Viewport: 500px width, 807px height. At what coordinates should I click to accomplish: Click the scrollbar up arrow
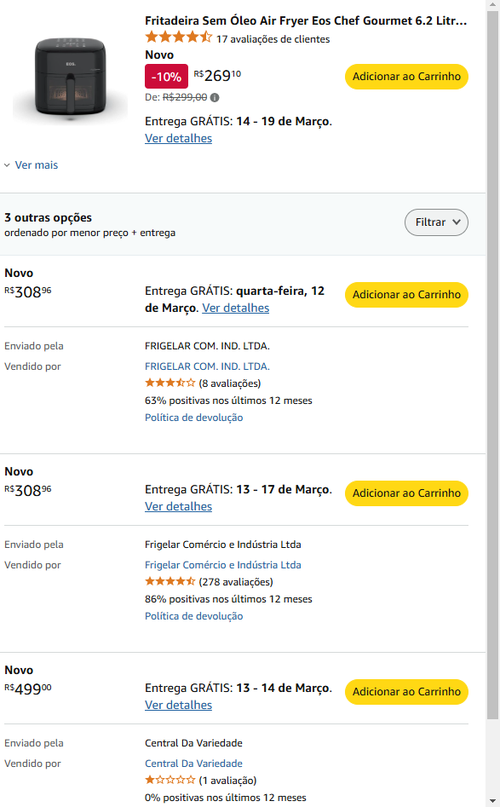tap(493, 4)
